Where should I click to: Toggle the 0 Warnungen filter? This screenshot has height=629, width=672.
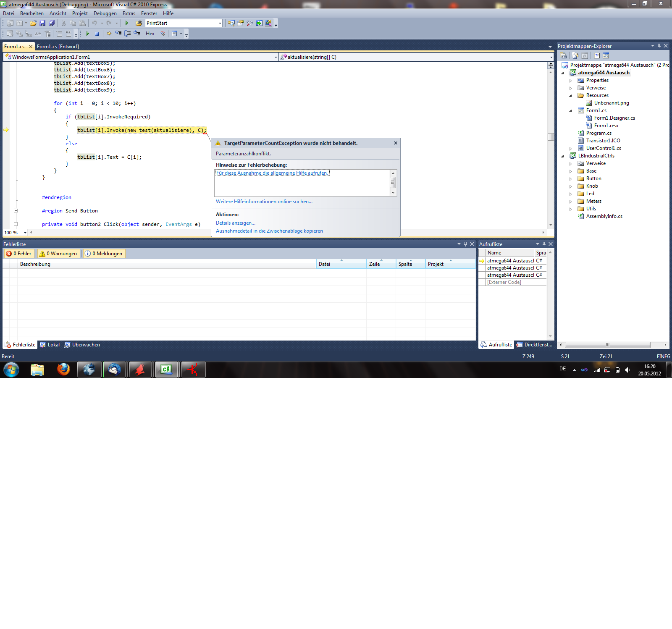[58, 254]
